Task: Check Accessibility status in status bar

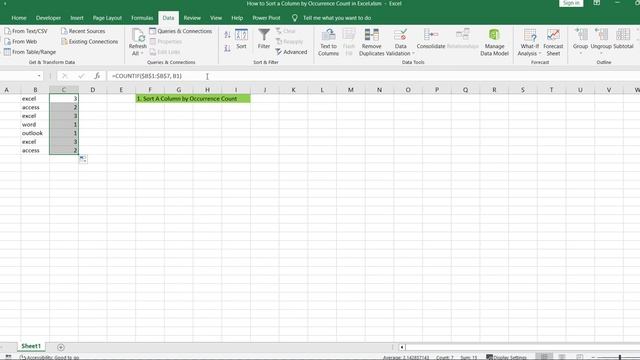Action: (49, 358)
